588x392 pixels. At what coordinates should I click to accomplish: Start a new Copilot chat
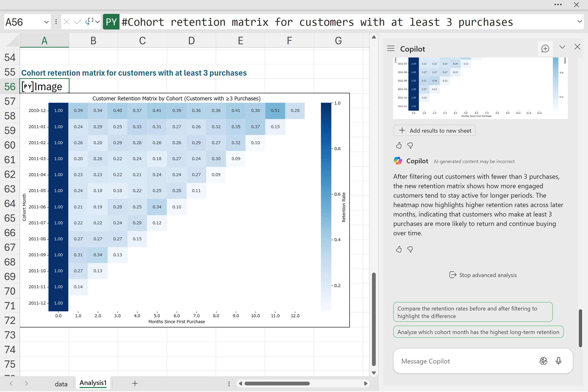coord(545,49)
